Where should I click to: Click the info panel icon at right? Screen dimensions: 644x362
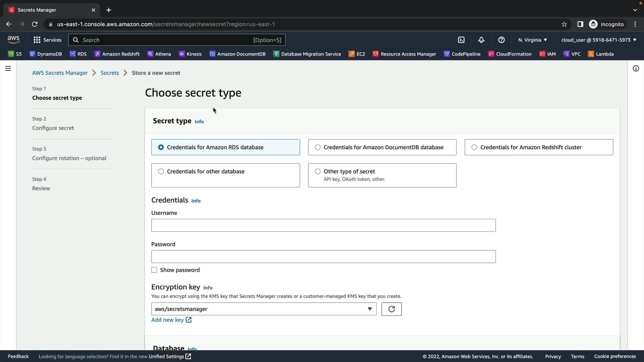click(x=636, y=68)
